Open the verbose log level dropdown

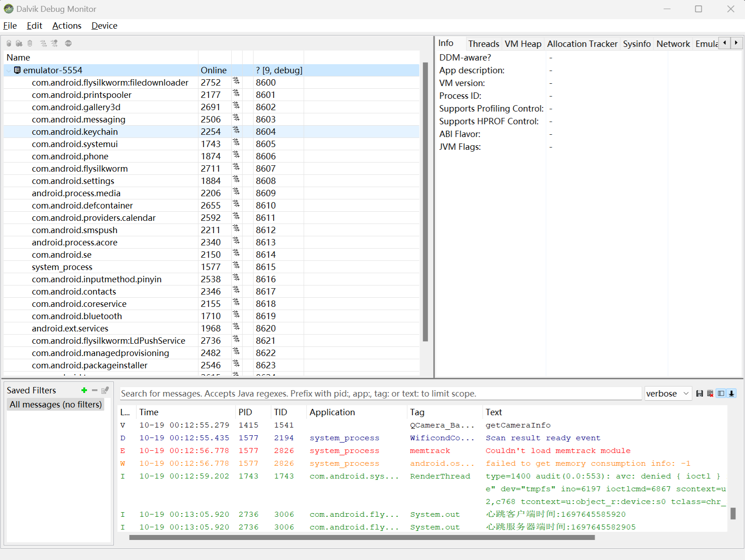[668, 393]
